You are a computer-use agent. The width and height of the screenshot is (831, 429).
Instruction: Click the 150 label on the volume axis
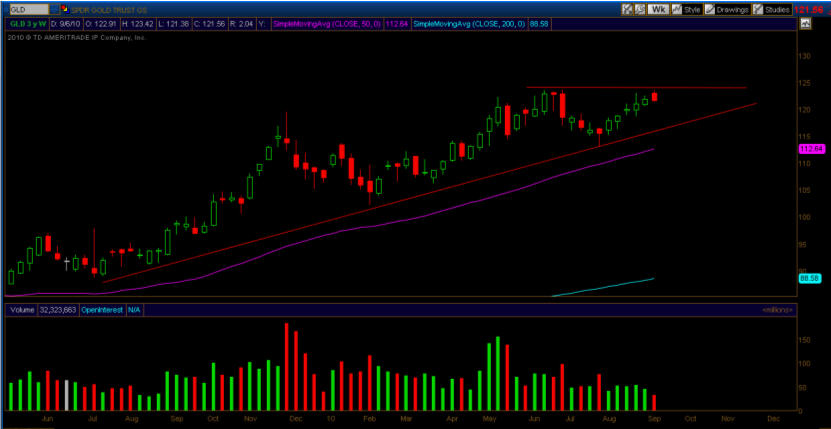click(806, 340)
